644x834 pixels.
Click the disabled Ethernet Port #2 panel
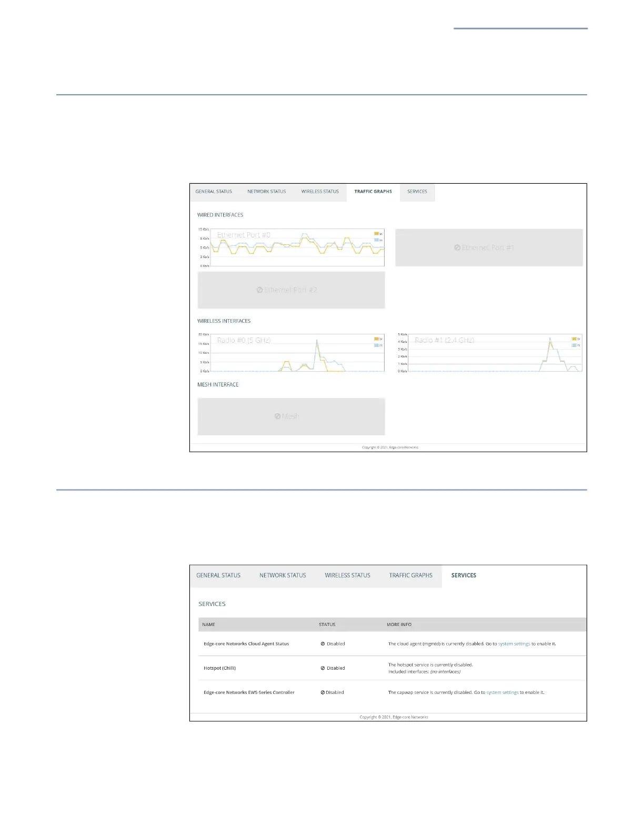[x=291, y=290]
